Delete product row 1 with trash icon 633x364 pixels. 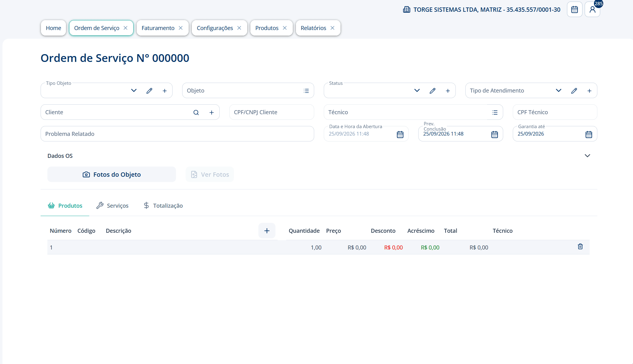pyautogui.click(x=580, y=246)
